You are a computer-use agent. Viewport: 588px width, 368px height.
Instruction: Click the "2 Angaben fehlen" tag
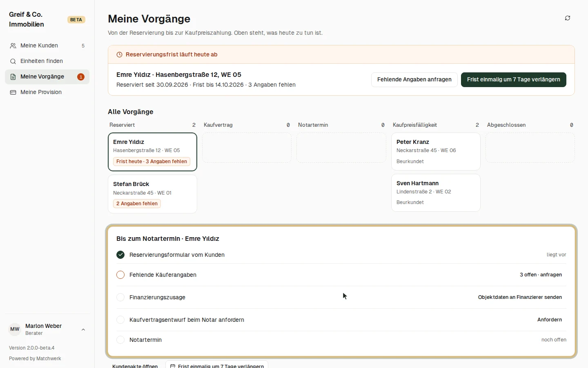[137, 204]
